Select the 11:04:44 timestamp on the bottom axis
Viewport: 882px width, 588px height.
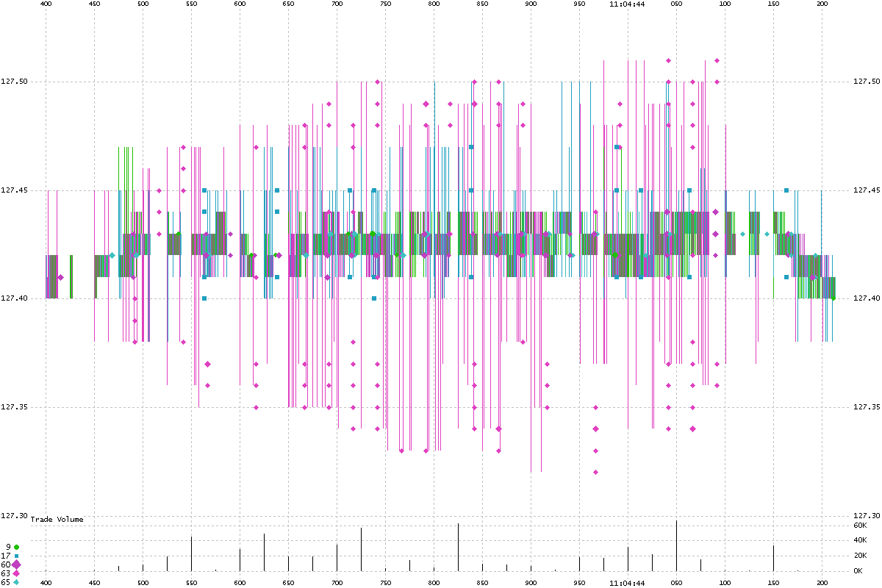pyautogui.click(x=627, y=583)
